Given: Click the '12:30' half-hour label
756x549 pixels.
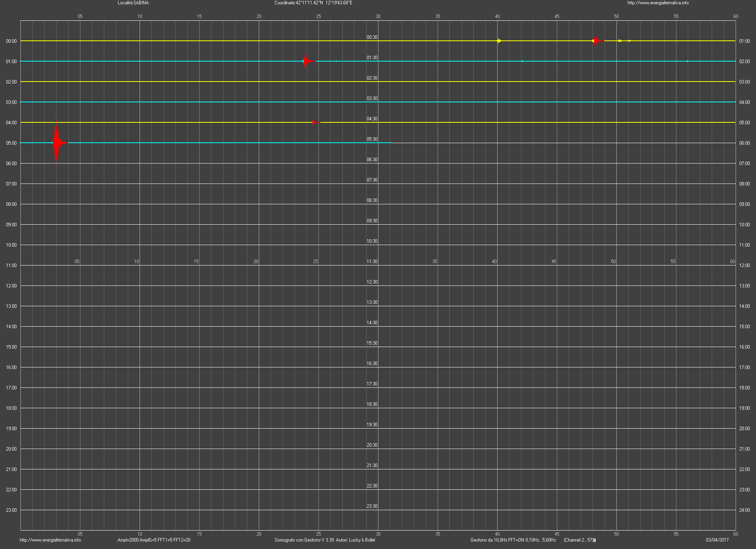Looking at the screenshot, I should point(372,282).
